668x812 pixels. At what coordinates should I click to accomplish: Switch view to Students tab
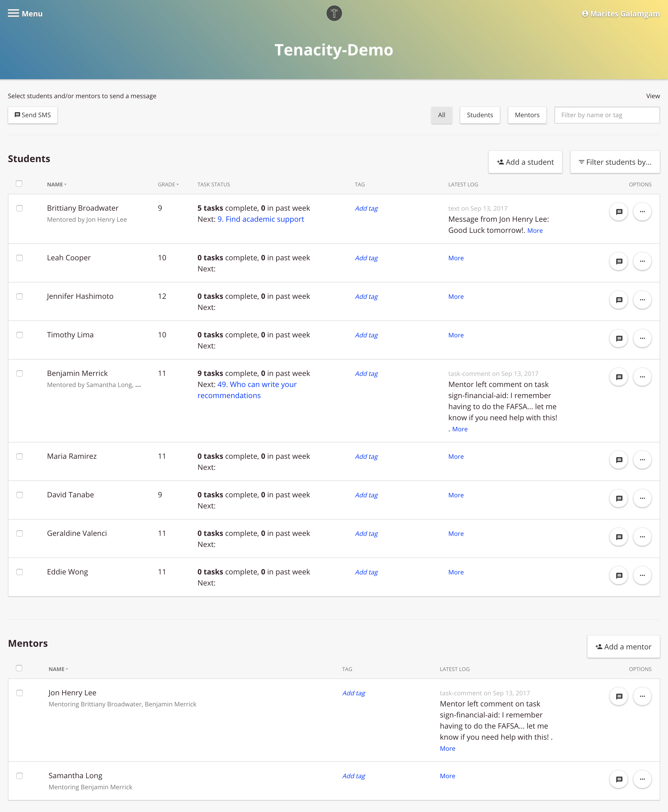(x=479, y=115)
